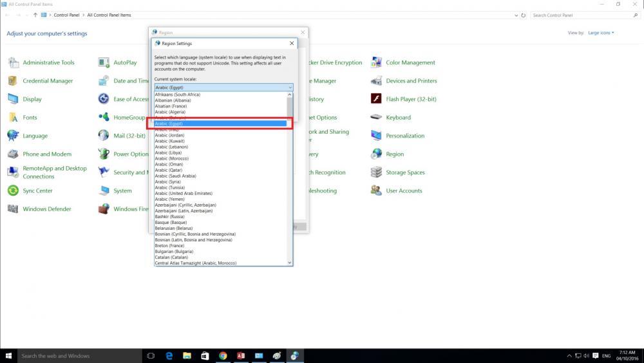Screen dimensions: 644x363
Task: Select Albanian (Albania) locale
Action: (220, 100)
